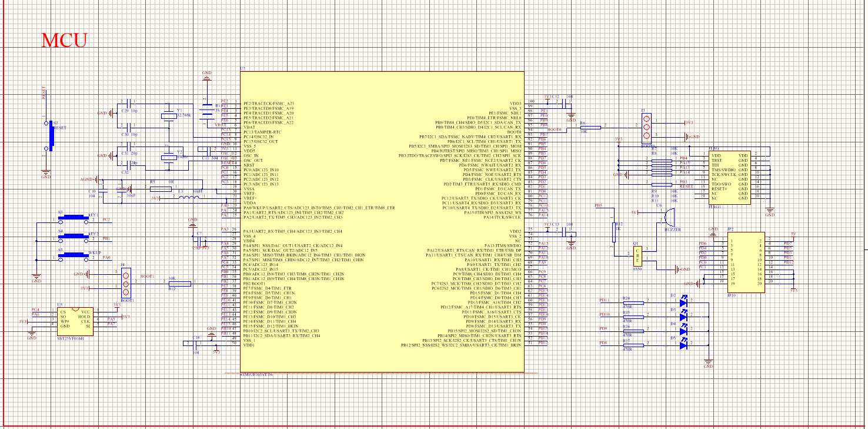
Task: Click the PB5 net label near R12
Action: pyautogui.click(x=599, y=206)
